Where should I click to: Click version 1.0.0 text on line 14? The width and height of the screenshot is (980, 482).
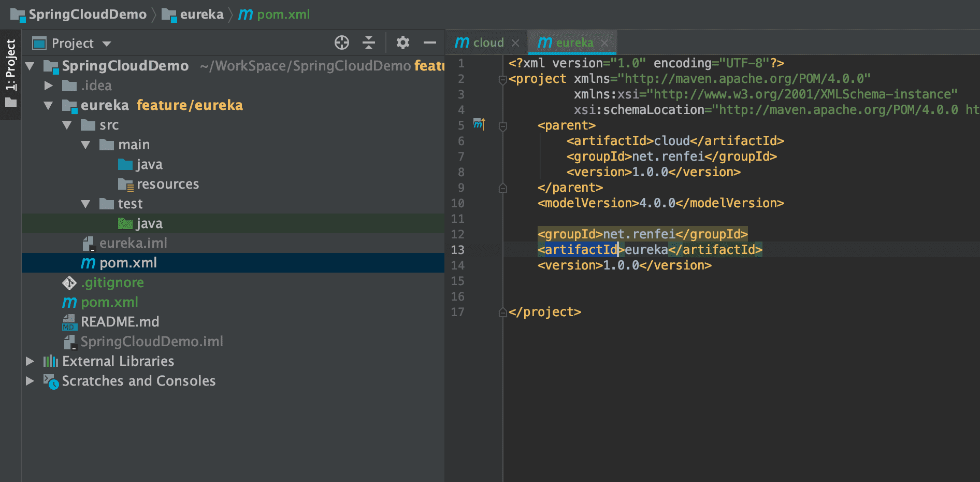[624, 265]
